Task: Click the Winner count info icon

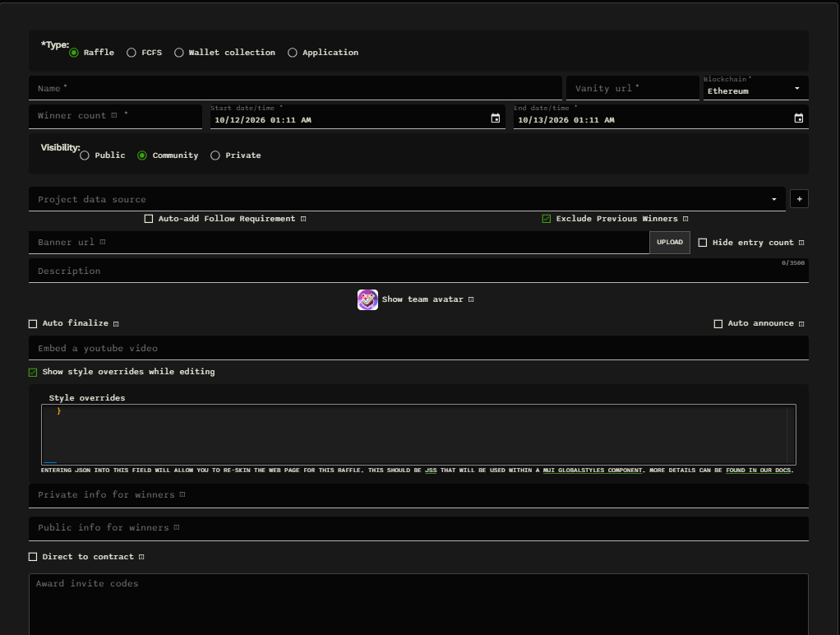Action: pos(114,115)
